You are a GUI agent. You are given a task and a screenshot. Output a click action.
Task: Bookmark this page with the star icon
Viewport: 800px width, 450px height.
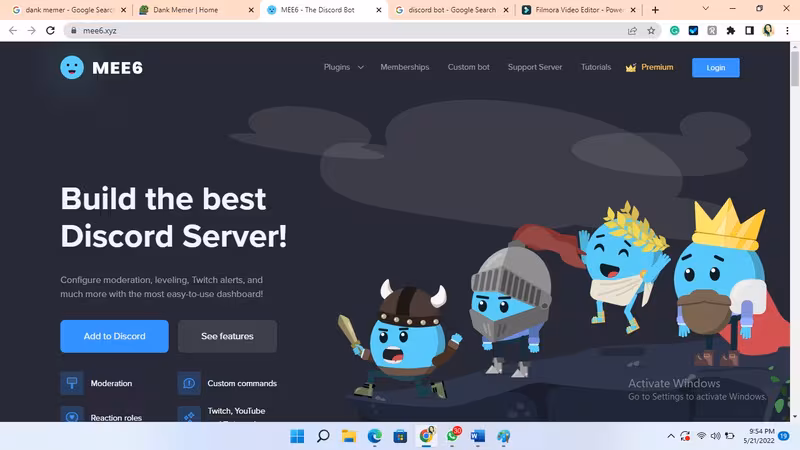(x=651, y=31)
